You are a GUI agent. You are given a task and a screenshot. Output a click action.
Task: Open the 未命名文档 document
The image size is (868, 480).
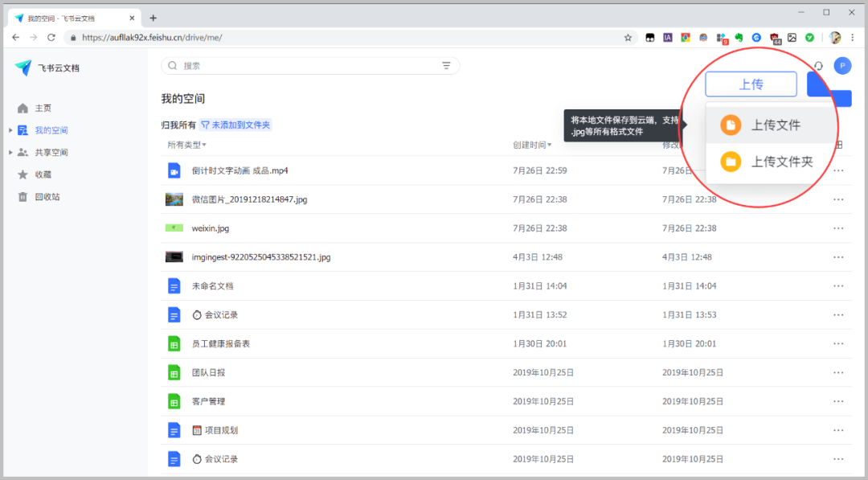(212, 286)
